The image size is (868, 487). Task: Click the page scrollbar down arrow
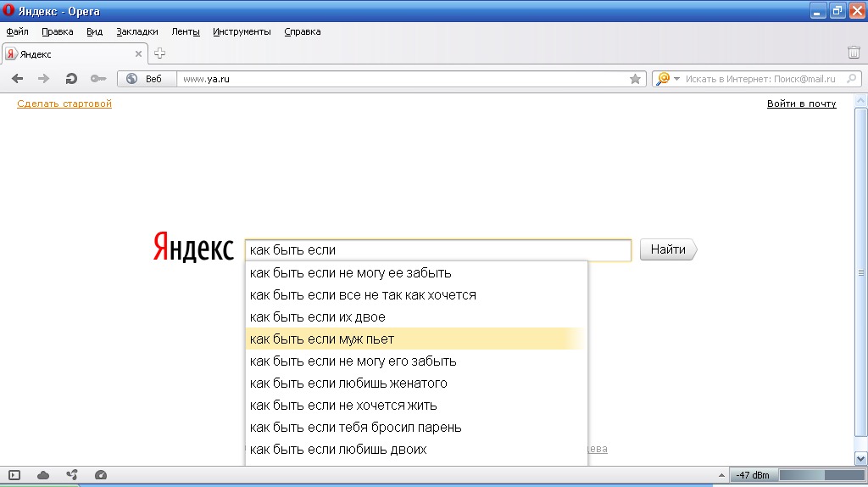(861, 459)
